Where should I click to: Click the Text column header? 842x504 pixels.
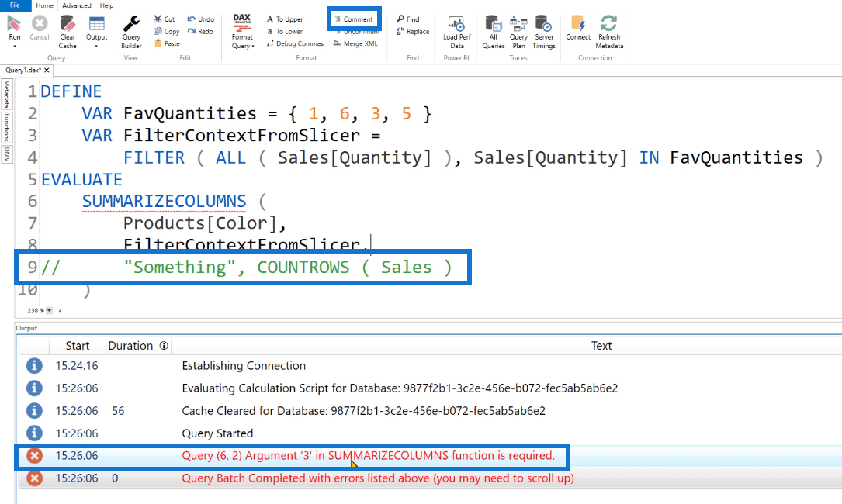pyautogui.click(x=601, y=346)
